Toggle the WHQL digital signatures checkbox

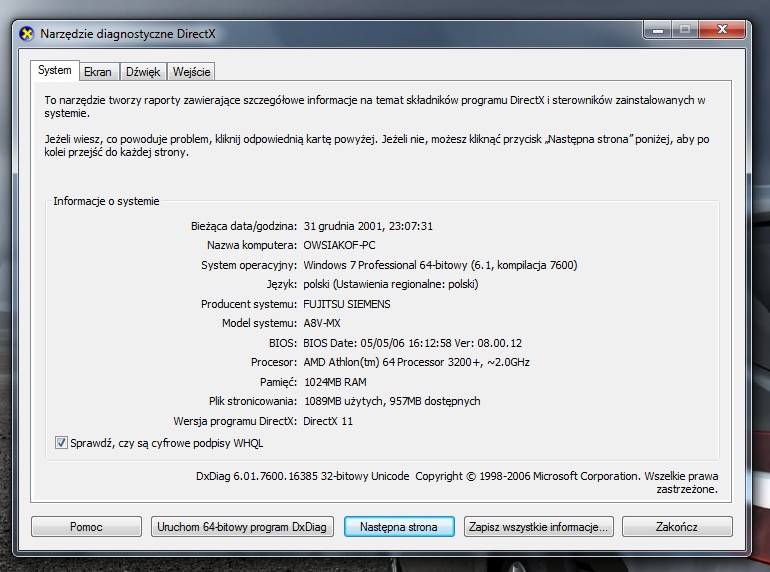tap(61, 442)
